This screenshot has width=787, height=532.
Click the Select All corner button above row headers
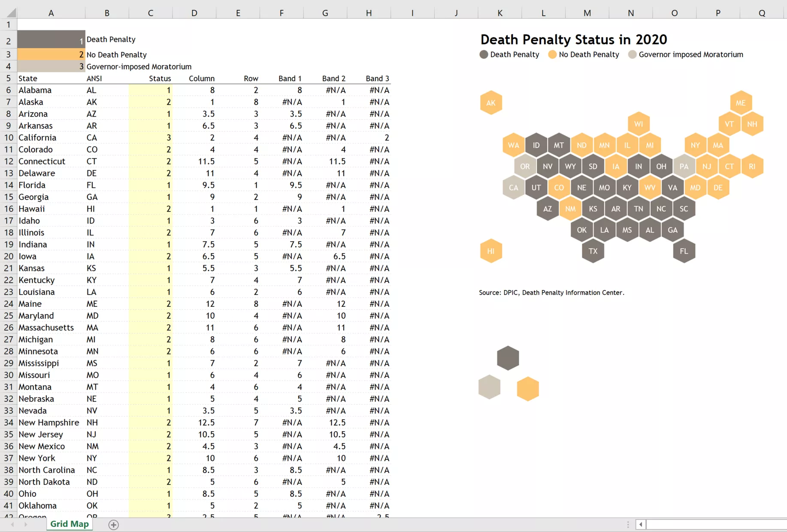pos(8,13)
